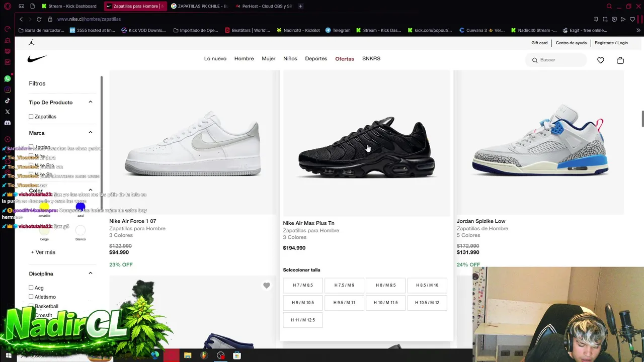Screen dimensions: 644x362
Task: Click the Windows Start button
Action: click(8, 355)
